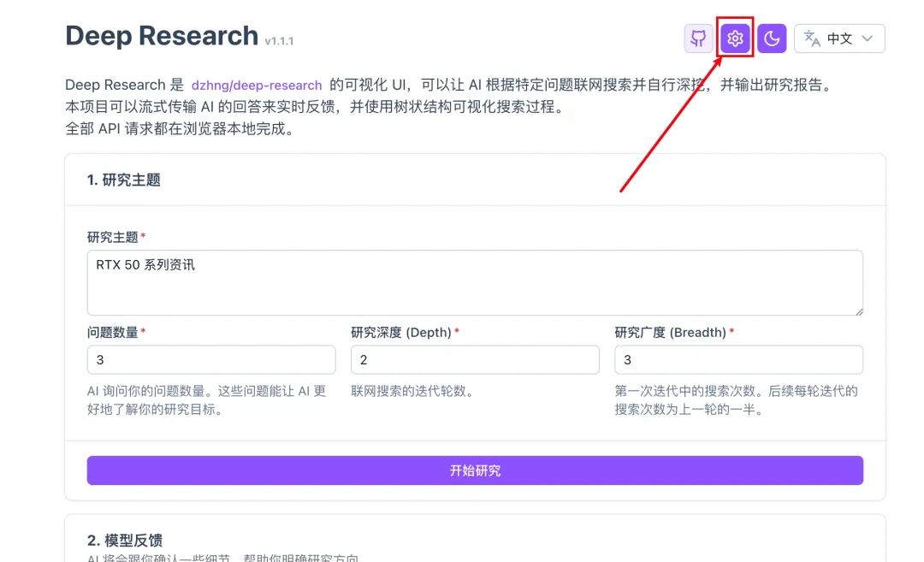Click the GitHub repository icon
Image resolution: width=924 pixels, height=562 pixels.
[x=697, y=38]
